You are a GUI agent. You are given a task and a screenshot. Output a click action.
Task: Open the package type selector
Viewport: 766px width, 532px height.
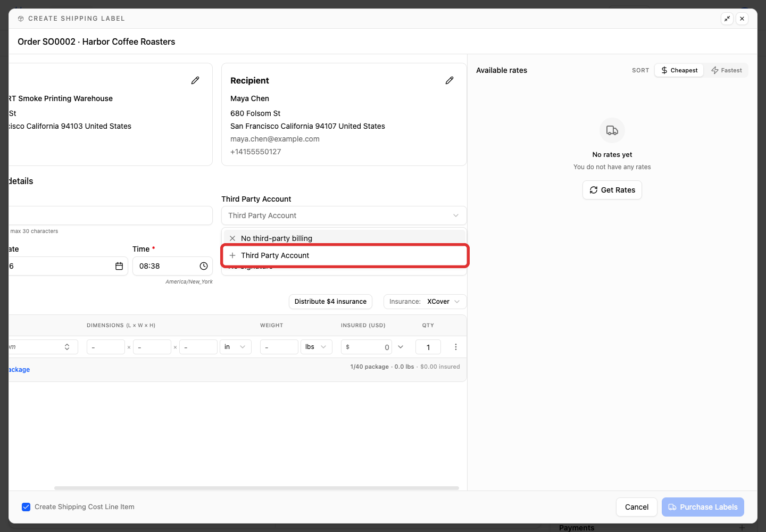coord(43,347)
